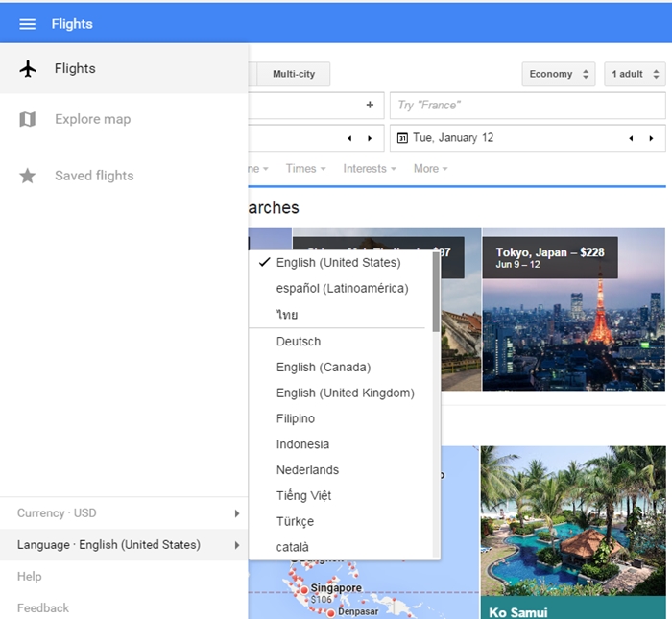Viewport: 672px width, 619px height.
Task: Select Deutsch language
Action: coord(341,342)
